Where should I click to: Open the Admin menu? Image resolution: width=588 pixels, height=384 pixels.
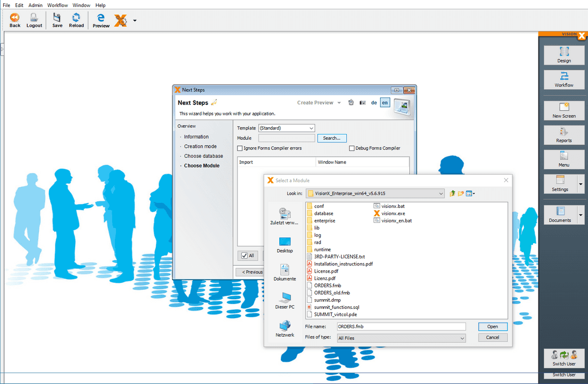click(35, 5)
